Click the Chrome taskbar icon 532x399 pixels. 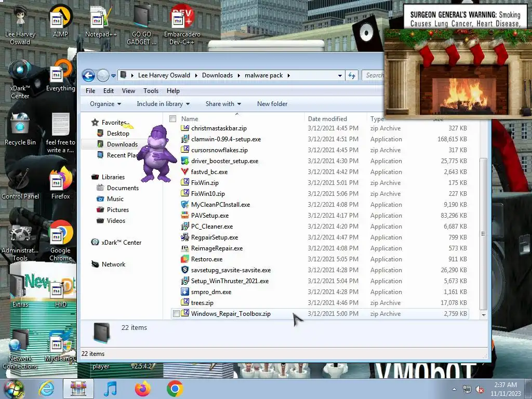click(x=175, y=389)
